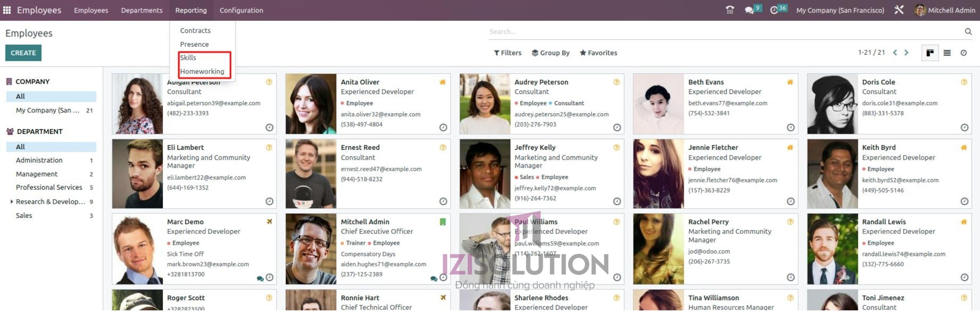Switch to Activity view clock icon
980x318 pixels.
coord(964,53)
